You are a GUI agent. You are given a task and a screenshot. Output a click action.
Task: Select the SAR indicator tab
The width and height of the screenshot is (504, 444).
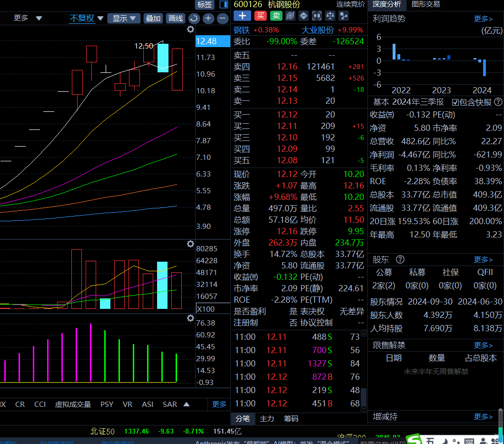[170, 404]
